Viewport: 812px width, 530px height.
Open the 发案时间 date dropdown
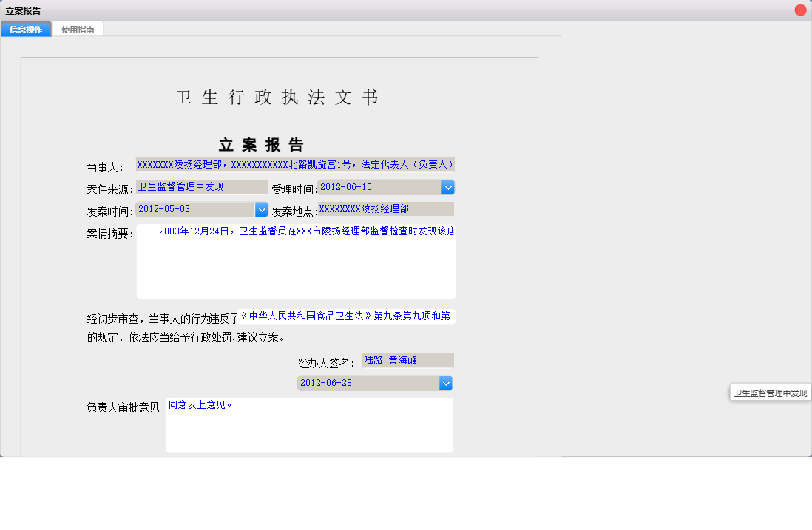(262, 209)
